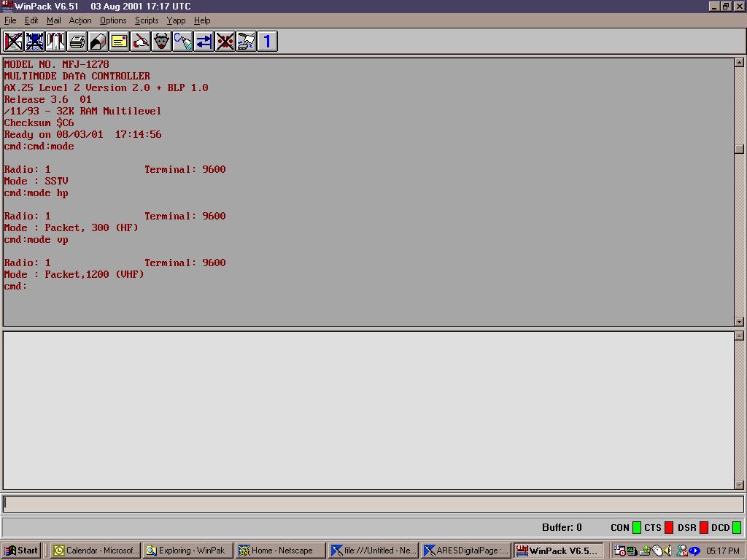Click the 05:17 PM taskbar clock
This screenshot has width=747, height=560.
(723, 551)
